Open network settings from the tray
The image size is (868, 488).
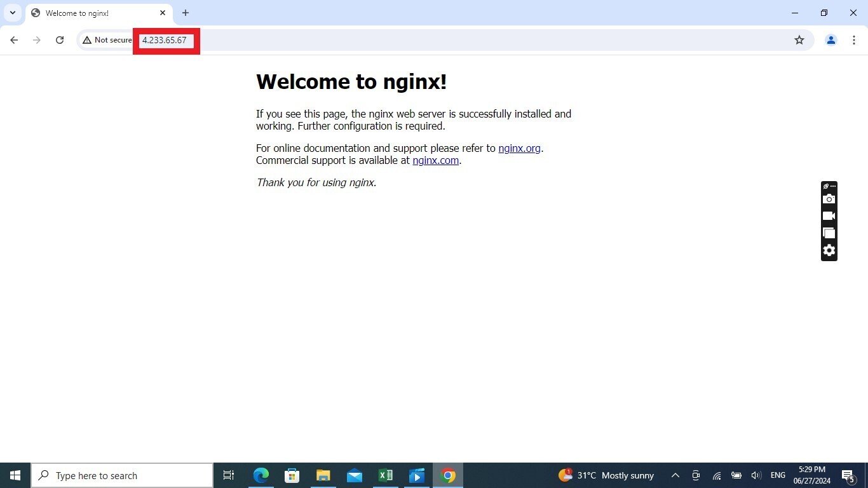716,475
